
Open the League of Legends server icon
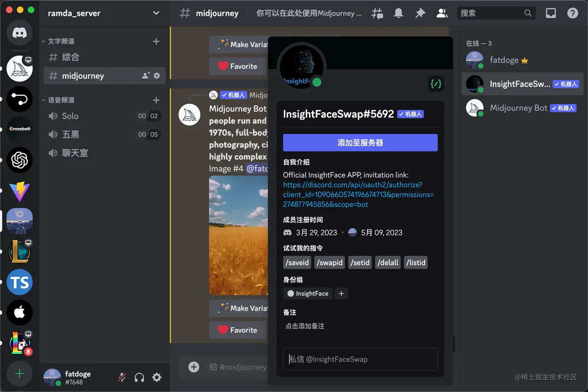pos(19,252)
